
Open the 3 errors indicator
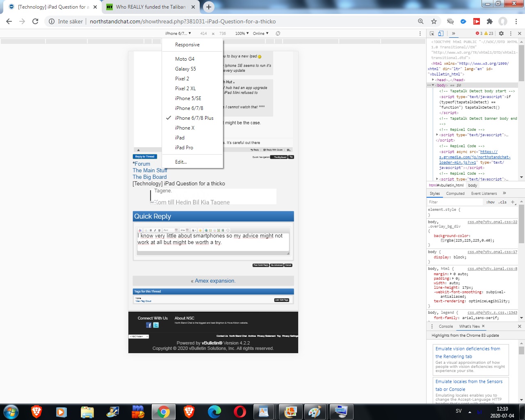coord(479,34)
